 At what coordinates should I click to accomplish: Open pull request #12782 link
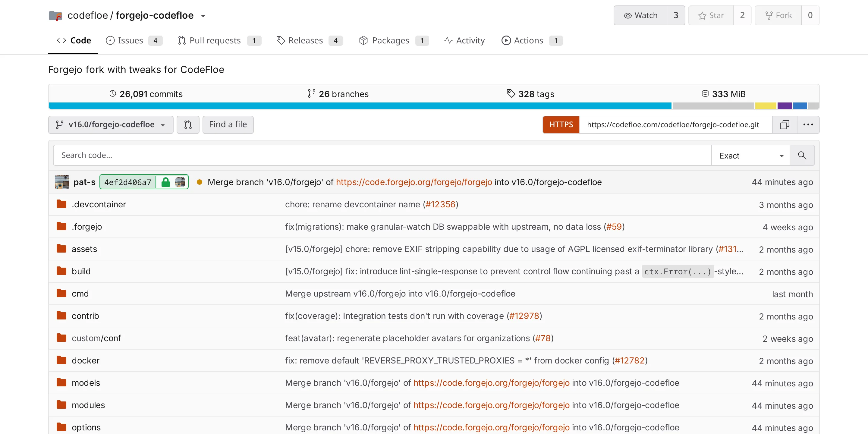coord(630,360)
